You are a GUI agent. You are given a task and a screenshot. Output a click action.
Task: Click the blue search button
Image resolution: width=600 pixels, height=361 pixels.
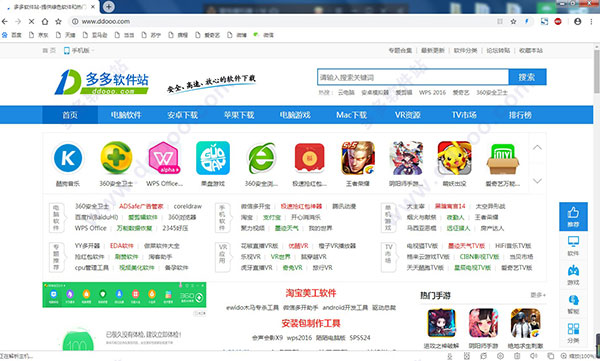click(527, 77)
